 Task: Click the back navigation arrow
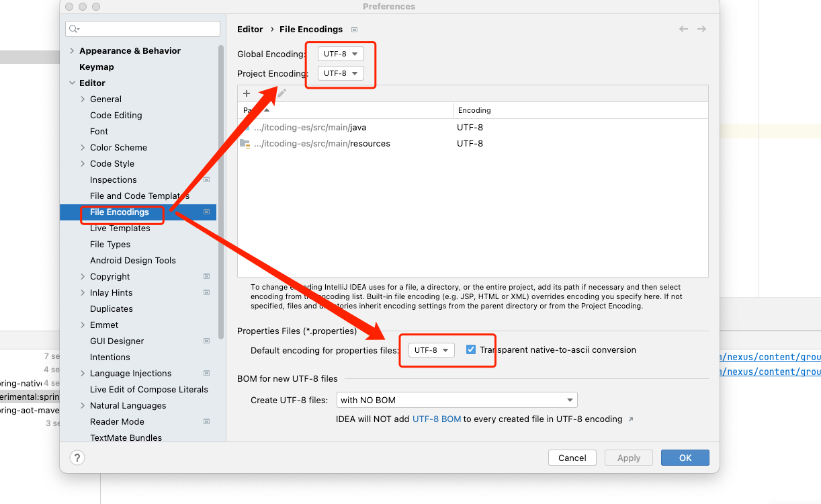pyautogui.click(x=683, y=29)
